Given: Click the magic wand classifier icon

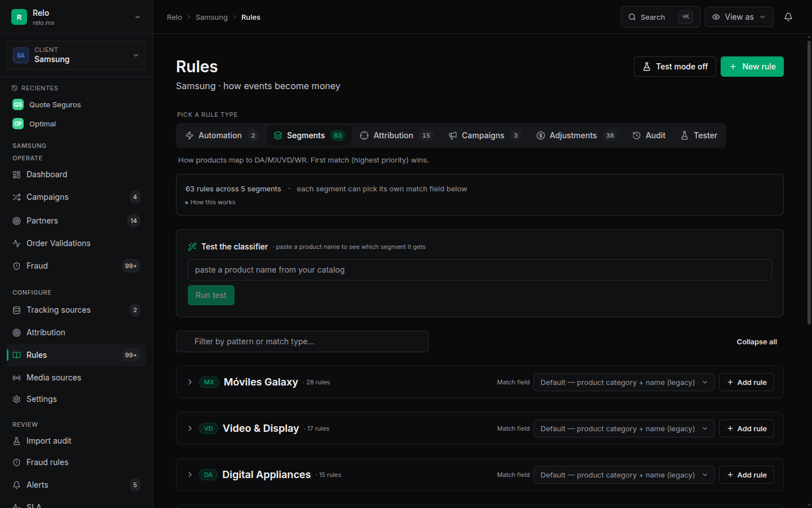Looking at the screenshot, I should click(192, 247).
